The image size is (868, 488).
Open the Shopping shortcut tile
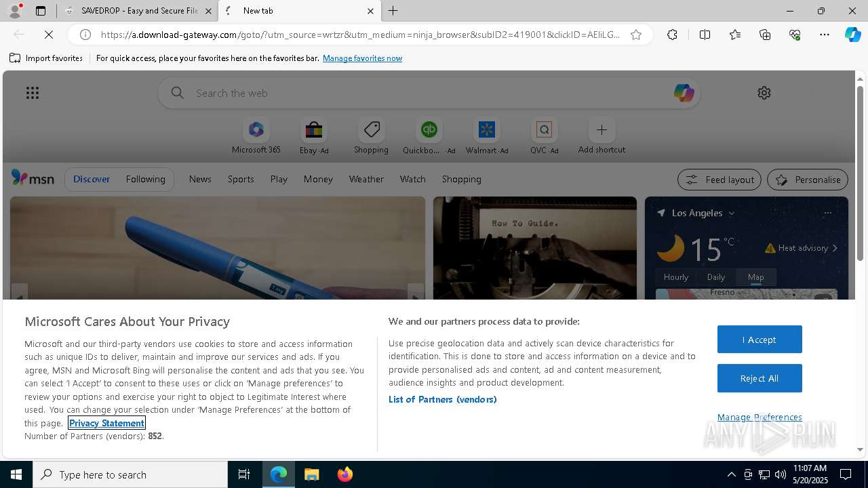click(371, 136)
